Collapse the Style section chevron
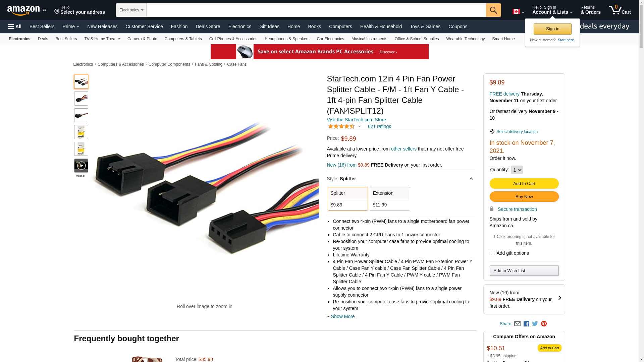The image size is (644, 362). [x=471, y=179]
